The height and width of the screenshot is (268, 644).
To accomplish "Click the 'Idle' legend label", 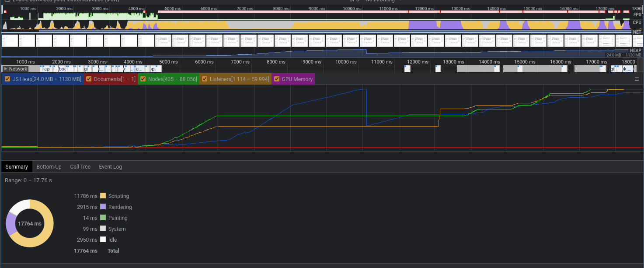I will point(113,240).
